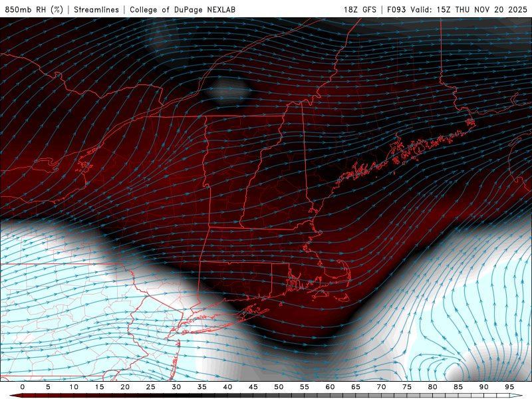Click the "65" label on the color bar
Viewport: 532px width, 399px height.
click(356, 387)
